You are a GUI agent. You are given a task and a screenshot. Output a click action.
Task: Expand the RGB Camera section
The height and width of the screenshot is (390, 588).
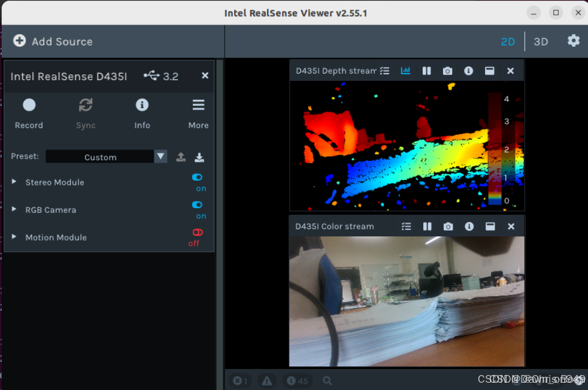pos(14,209)
